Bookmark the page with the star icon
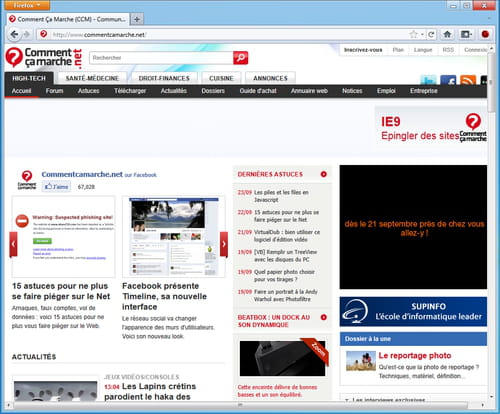This screenshot has width=500, height=414. pyautogui.click(x=413, y=34)
